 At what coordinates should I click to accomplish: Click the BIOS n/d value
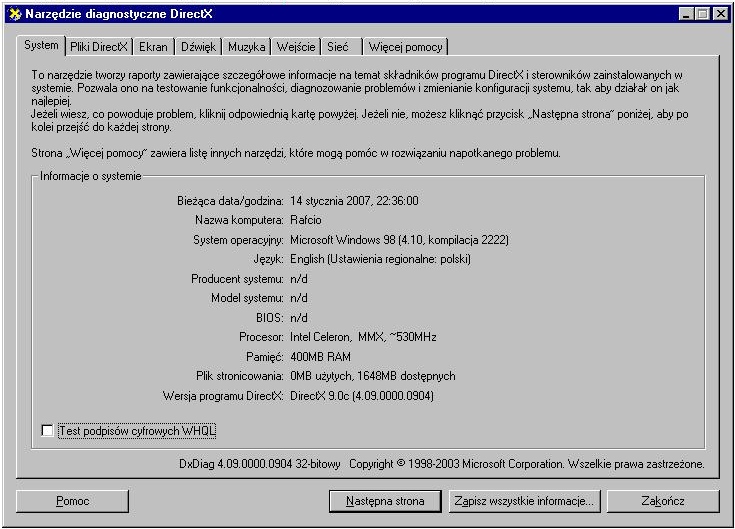click(x=299, y=318)
